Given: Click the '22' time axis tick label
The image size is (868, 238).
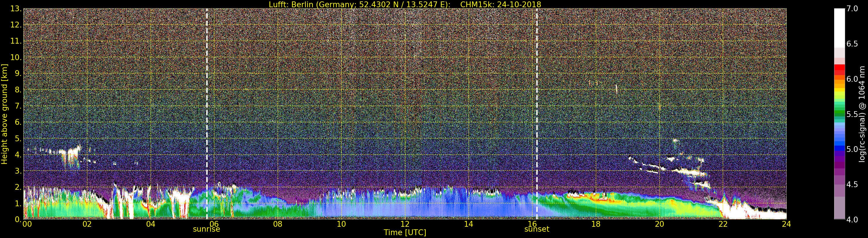Looking at the screenshot, I should pos(723,224).
